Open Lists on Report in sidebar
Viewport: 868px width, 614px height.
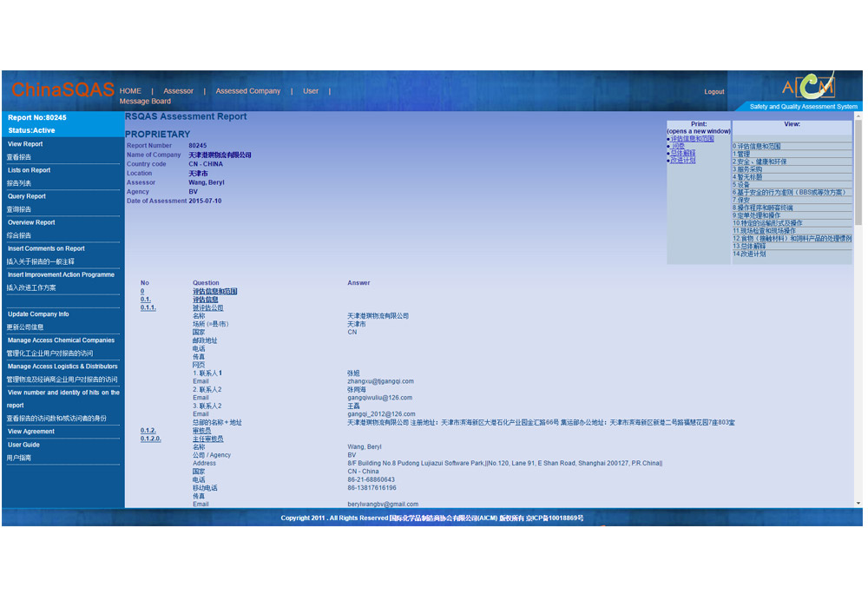(30, 170)
